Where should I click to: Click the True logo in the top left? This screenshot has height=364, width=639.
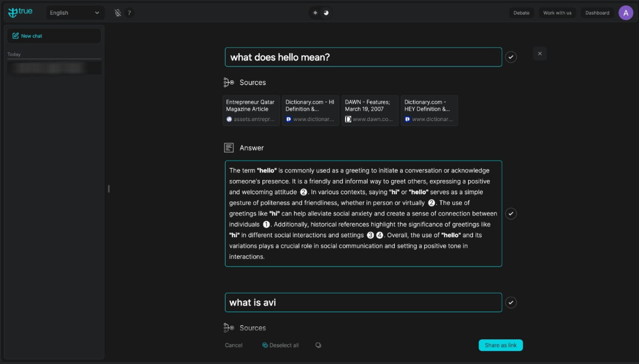tap(20, 12)
